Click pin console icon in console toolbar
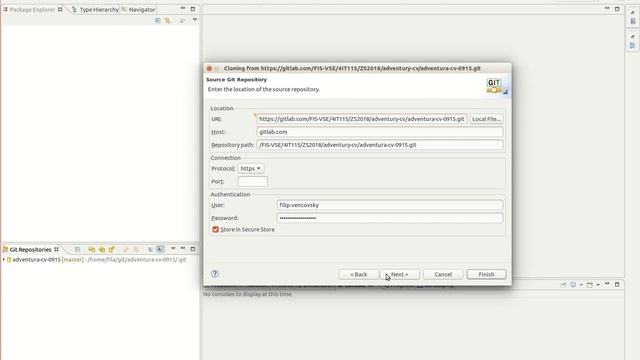The height and width of the screenshot is (360, 640). pos(564,284)
